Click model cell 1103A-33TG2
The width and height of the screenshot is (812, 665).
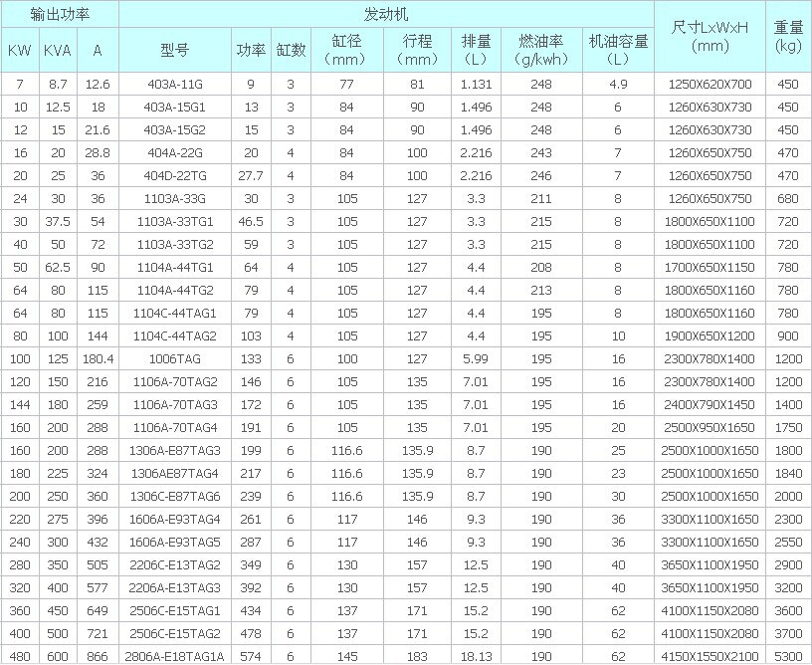click(x=175, y=244)
